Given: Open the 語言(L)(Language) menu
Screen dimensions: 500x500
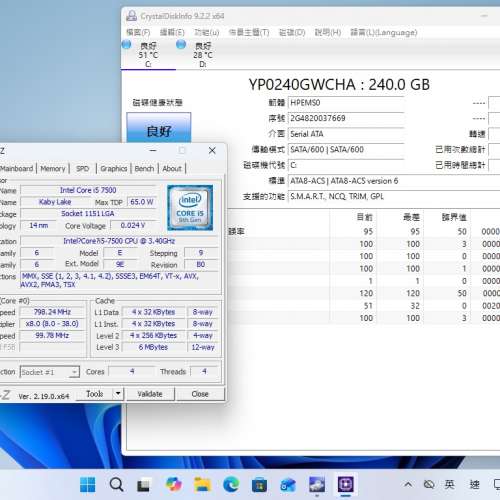Looking at the screenshot, I should click(384, 32).
